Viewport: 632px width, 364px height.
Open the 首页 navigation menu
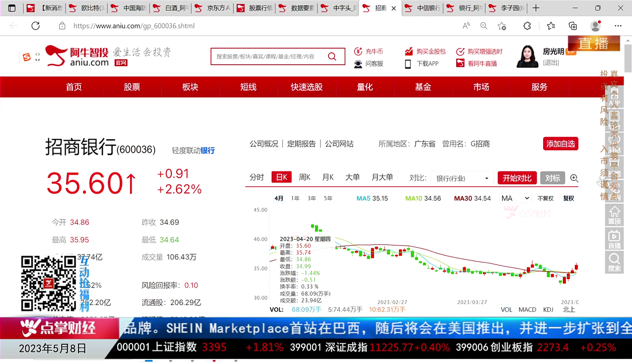(x=74, y=87)
